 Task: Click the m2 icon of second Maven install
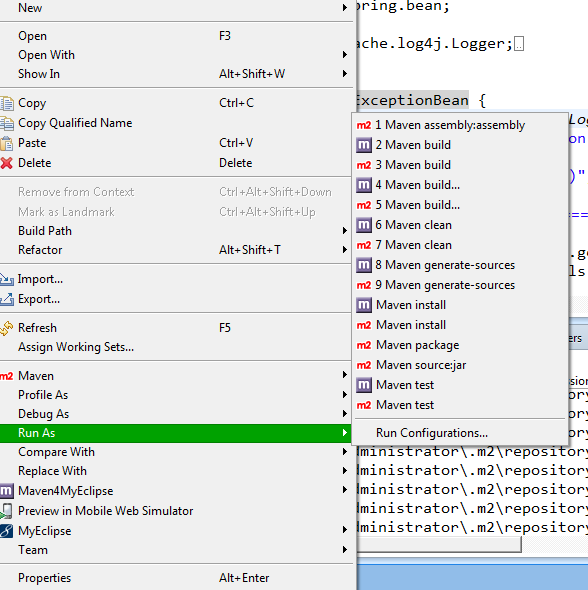364,325
